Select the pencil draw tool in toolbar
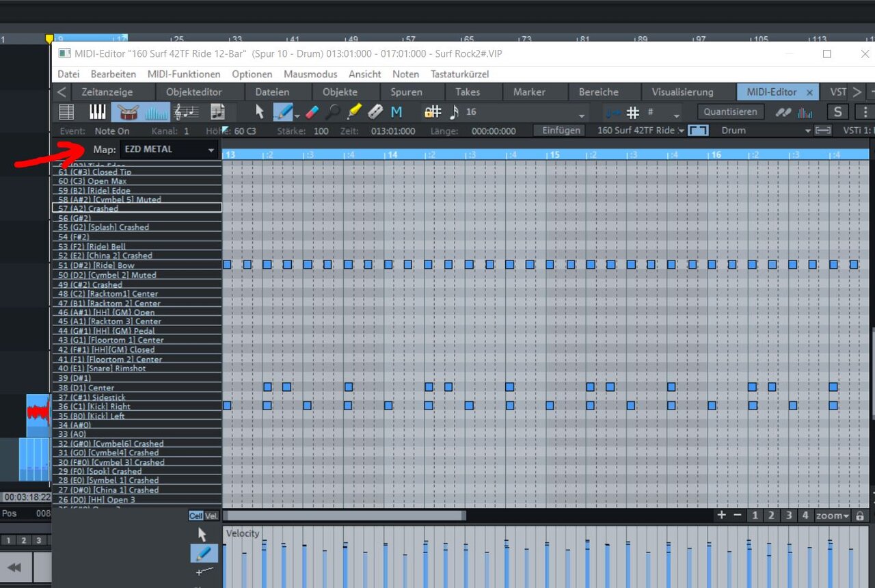 [282, 111]
